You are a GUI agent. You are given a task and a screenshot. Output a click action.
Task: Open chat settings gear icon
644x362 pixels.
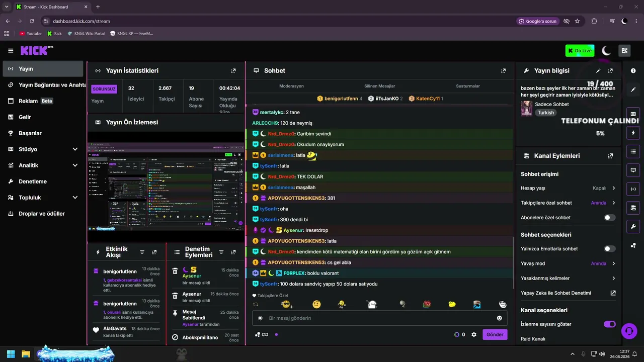pos(474,334)
